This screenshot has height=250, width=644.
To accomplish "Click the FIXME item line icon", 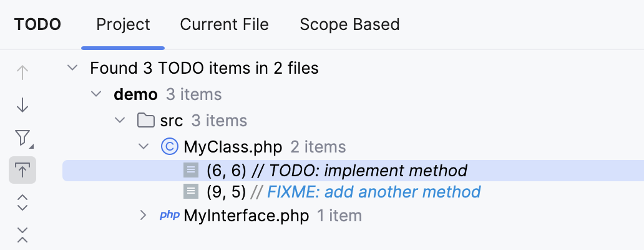I will click(191, 191).
